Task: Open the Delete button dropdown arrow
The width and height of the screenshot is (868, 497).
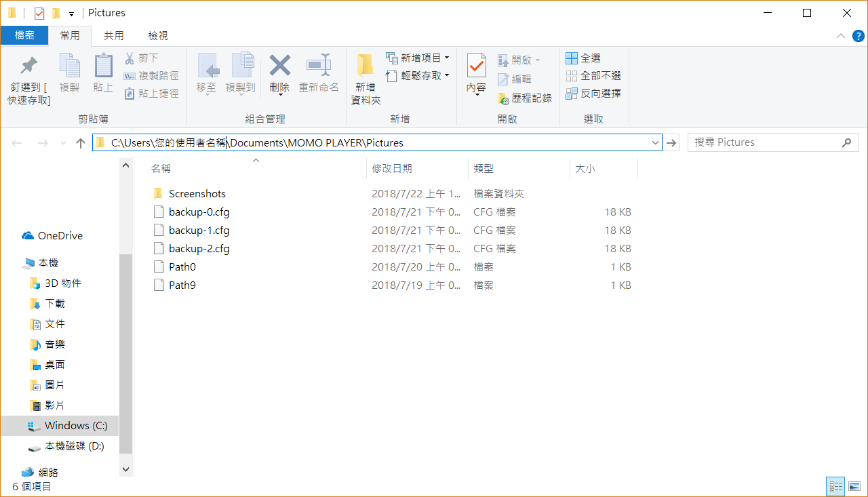Action: pos(279,94)
